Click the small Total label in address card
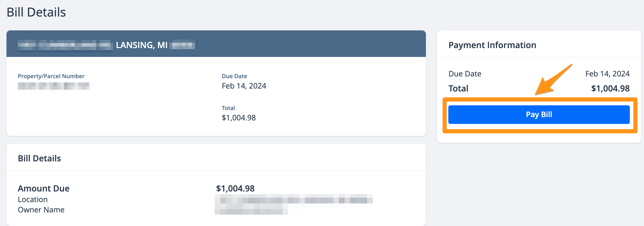This screenshot has width=644, height=226. pyautogui.click(x=228, y=108)
